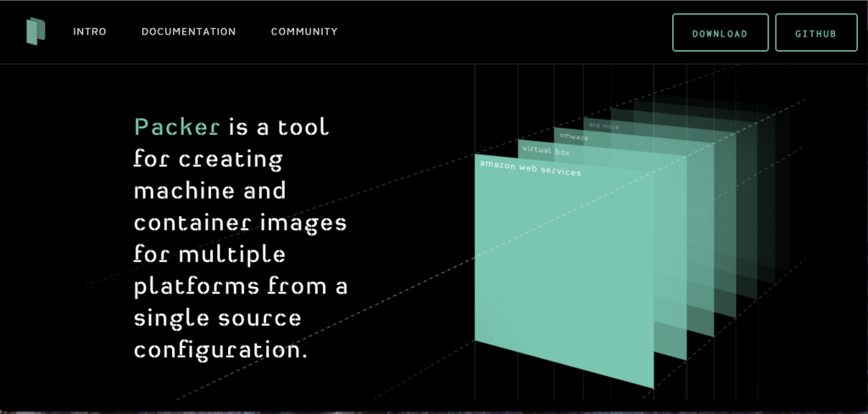Open the Documentation menu item
This screenshot has width=868, height=414.
[189, 31]
